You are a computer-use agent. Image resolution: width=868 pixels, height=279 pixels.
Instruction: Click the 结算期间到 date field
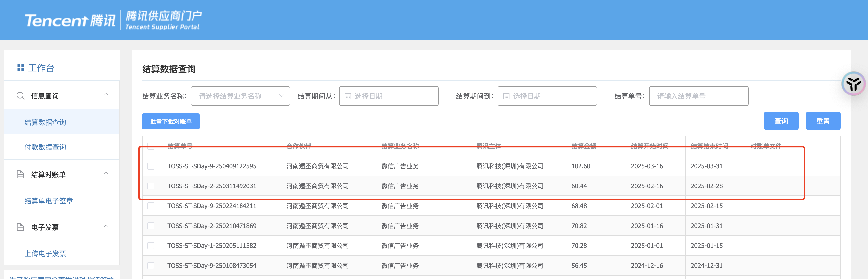547,96
